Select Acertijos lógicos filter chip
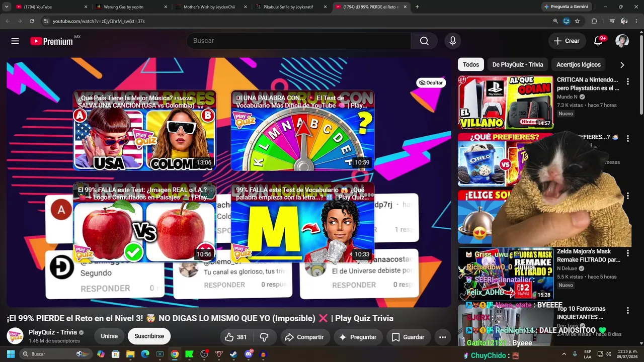The height and width of the screenshot is (362, 644). point(579,64)
